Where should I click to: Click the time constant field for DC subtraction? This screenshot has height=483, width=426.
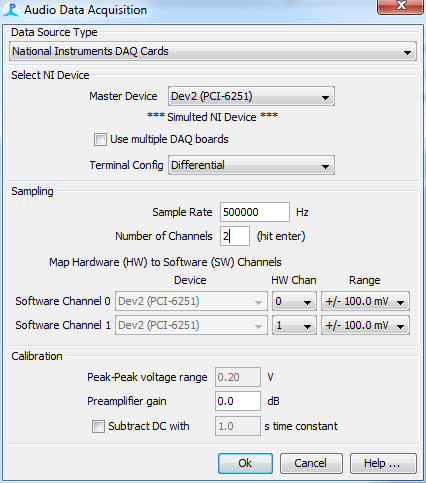pos(238,426)
